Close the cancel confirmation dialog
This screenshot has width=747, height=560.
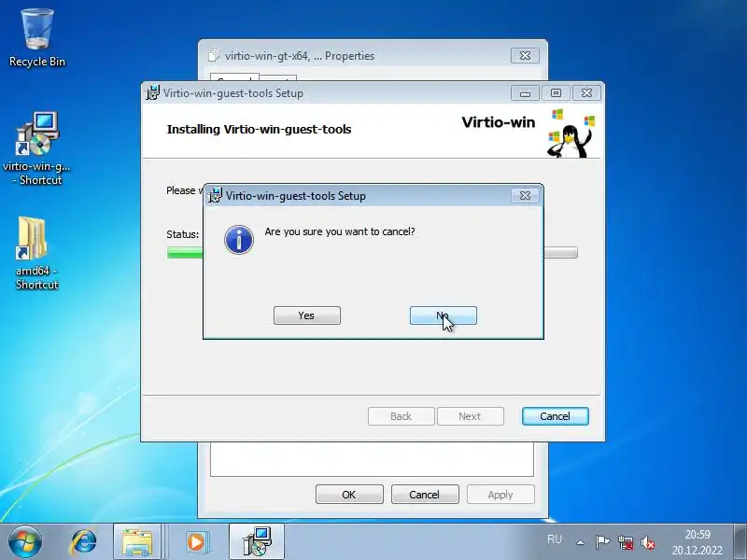(x=525, y=196)
